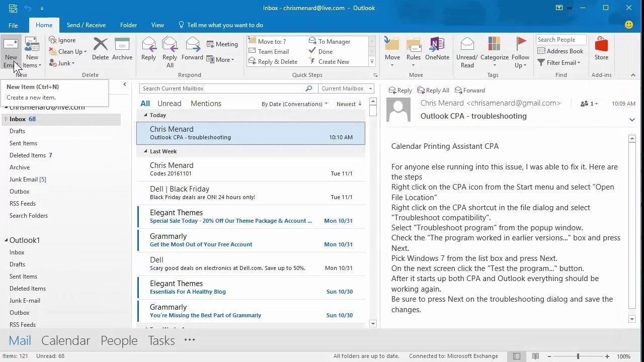This screenshot has width=644, height=362.
Task: Click Ignore conversation icon
Action: pyautogui.click(x=53, y=40)
